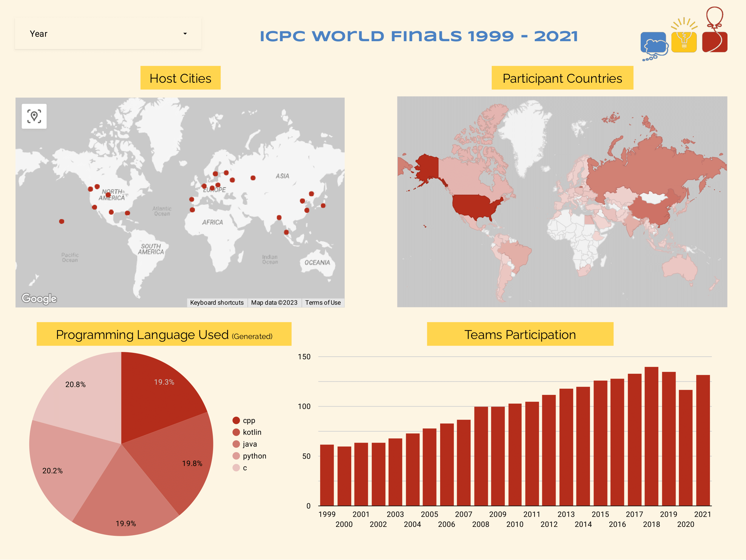Image resolution: width=746 pixels, height=560 pixels.
Task: Select cpp legend color swatch
Action: tap(236, 420)
